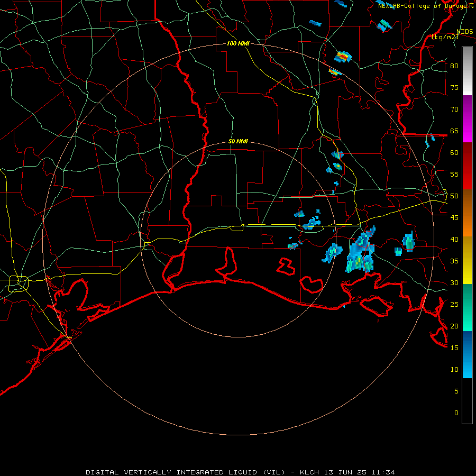476x476 pixels.
Task: Select the legend value 30
Action: [454, 282]
